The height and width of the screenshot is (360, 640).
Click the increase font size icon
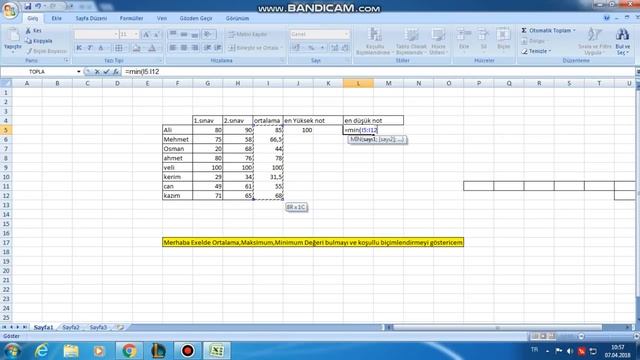pyautogui.click(x=146, y=35)
